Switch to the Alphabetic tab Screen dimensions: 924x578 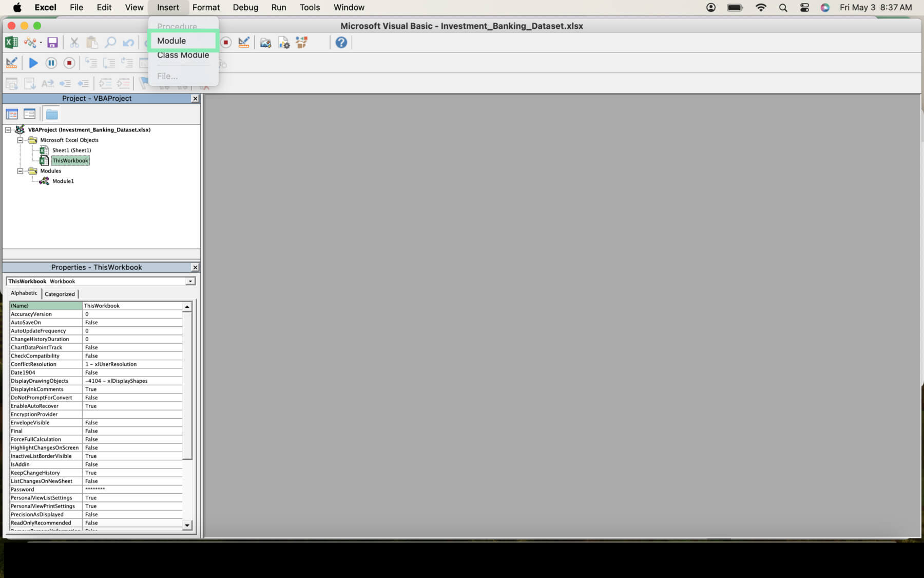[x=24, y=293]
